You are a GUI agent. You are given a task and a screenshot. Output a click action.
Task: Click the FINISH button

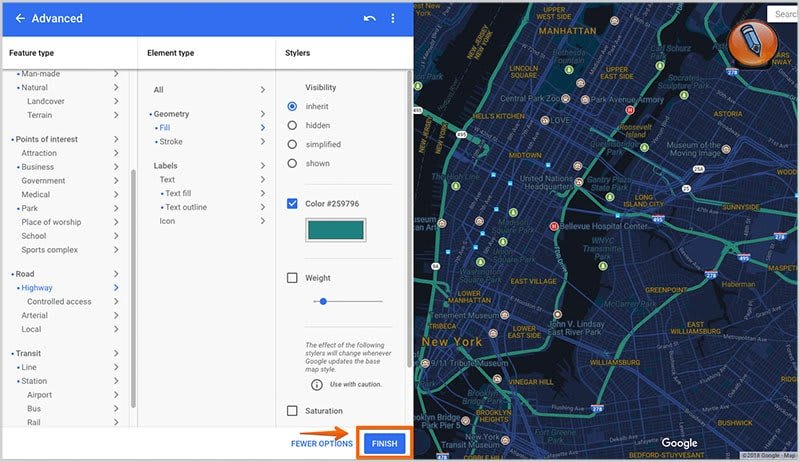pyautogui.click(x=384, y=444)
